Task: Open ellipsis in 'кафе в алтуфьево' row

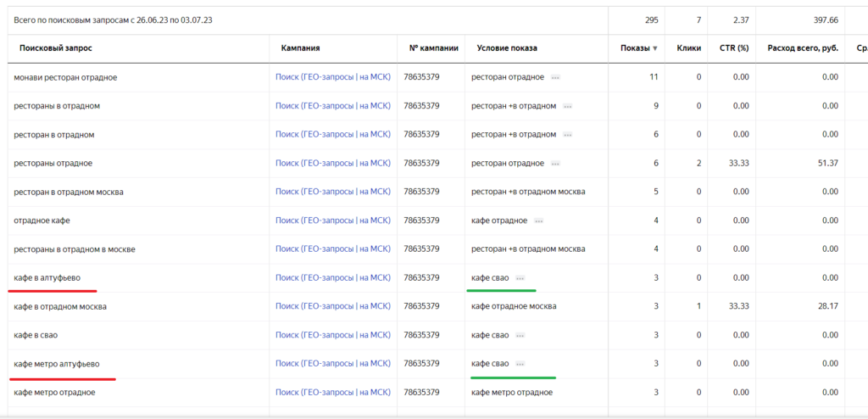Action: click(x=520, y=277)
